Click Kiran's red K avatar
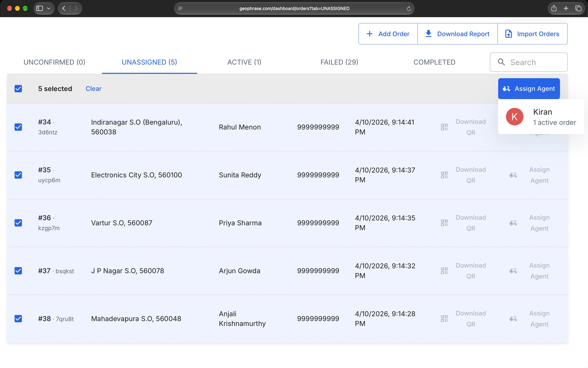 [515, 117]
